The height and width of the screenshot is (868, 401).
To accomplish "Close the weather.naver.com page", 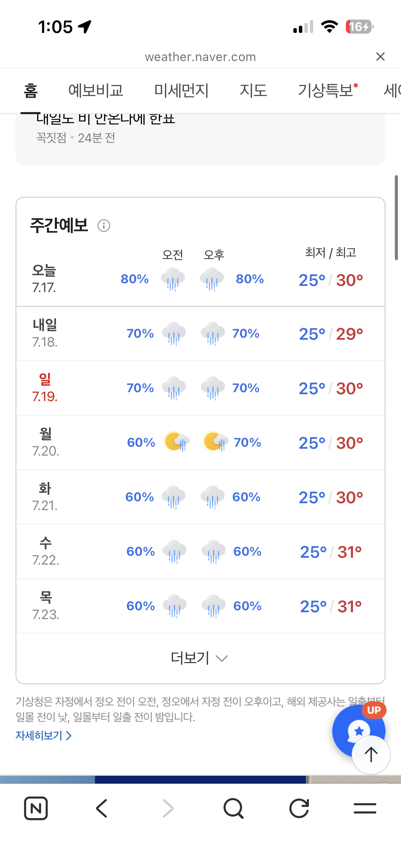I will point(380,57).
